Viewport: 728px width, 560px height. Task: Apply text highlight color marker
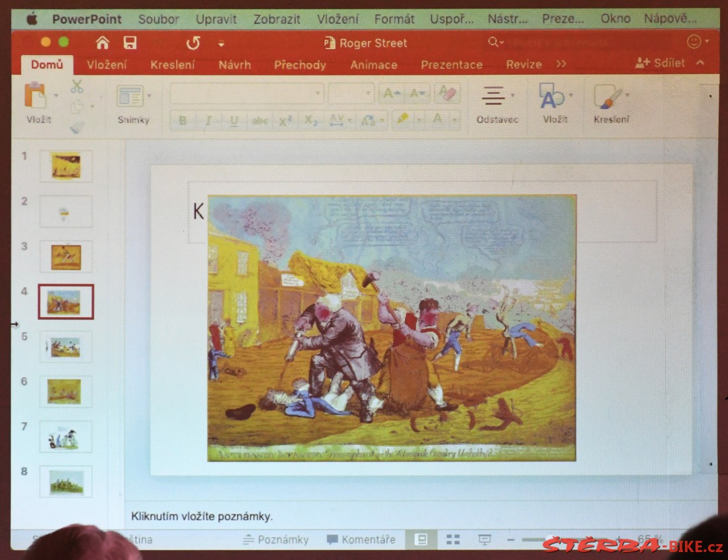[x=402, y=119]
